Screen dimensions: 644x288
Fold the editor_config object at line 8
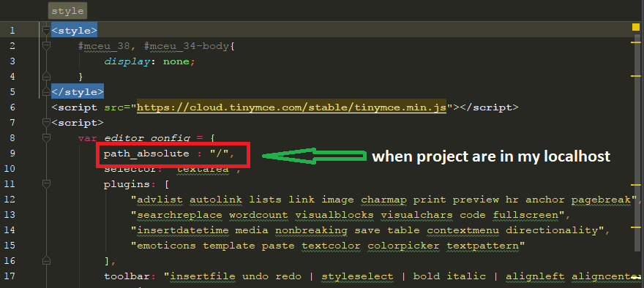(46, 138)
